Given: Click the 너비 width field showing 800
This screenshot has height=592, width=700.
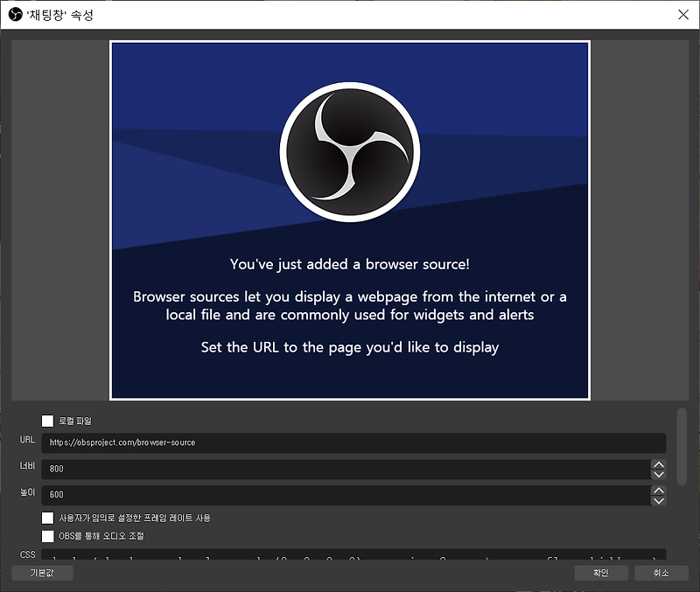Looking at the screenshot, I should (346, 469).
